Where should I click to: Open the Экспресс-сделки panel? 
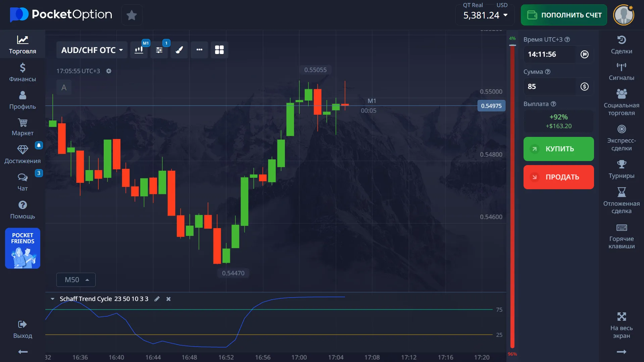click(621, 136)
